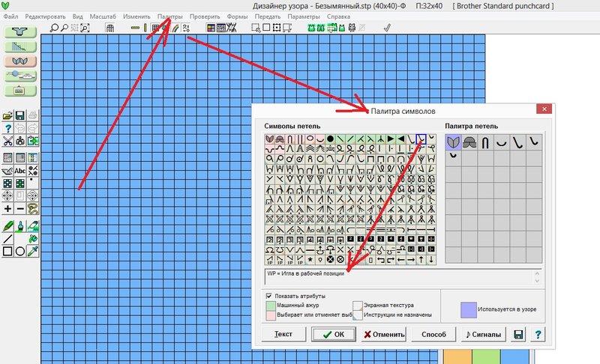Select the rectangle shape tool
Viewport: 600px width, 364px height.
point(7,252)
